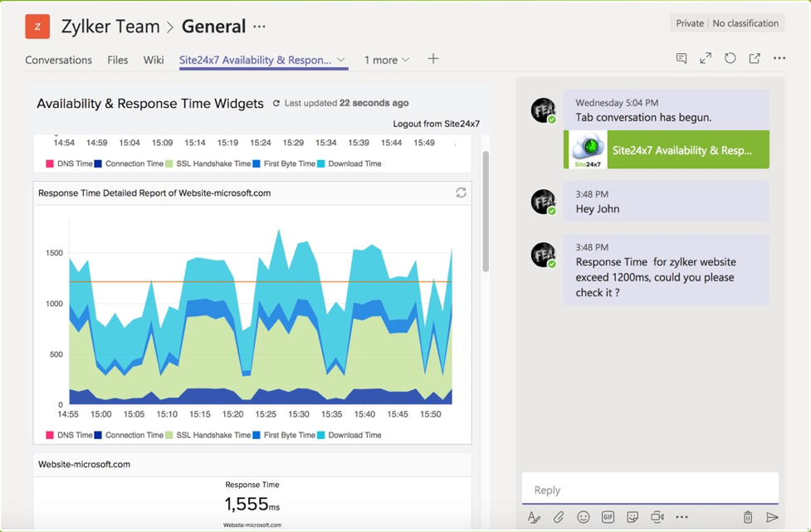Switch to the Conversations tab

pos(58,60)
